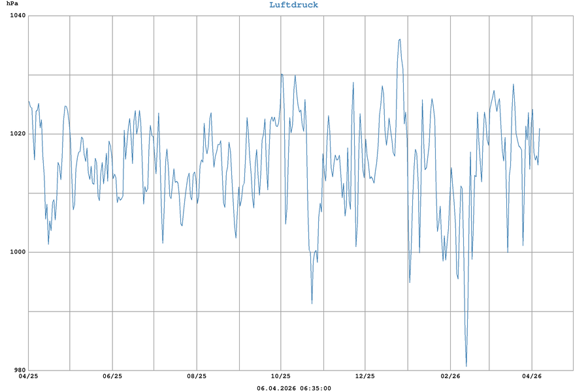Select the 10/25 x-axis date label
The width and height of the screenshot is (588, 392).
(x=281, y=376)
